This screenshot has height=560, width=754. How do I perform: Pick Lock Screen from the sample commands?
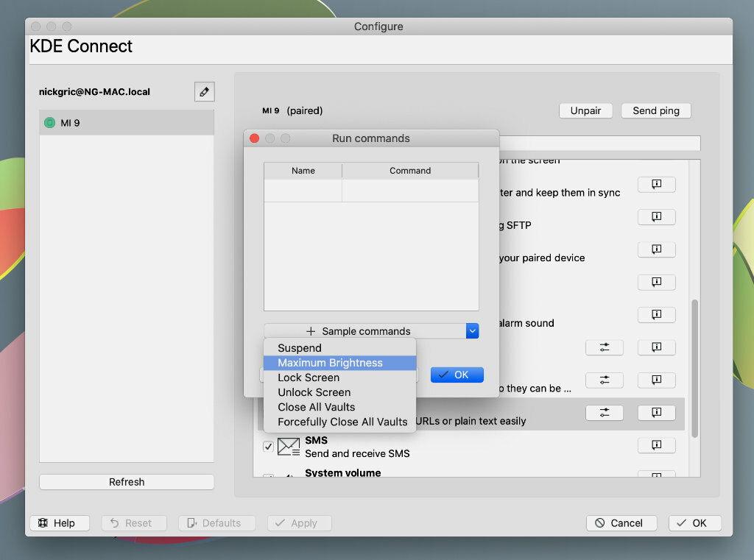pyautogui.click(x=339, y=378)
